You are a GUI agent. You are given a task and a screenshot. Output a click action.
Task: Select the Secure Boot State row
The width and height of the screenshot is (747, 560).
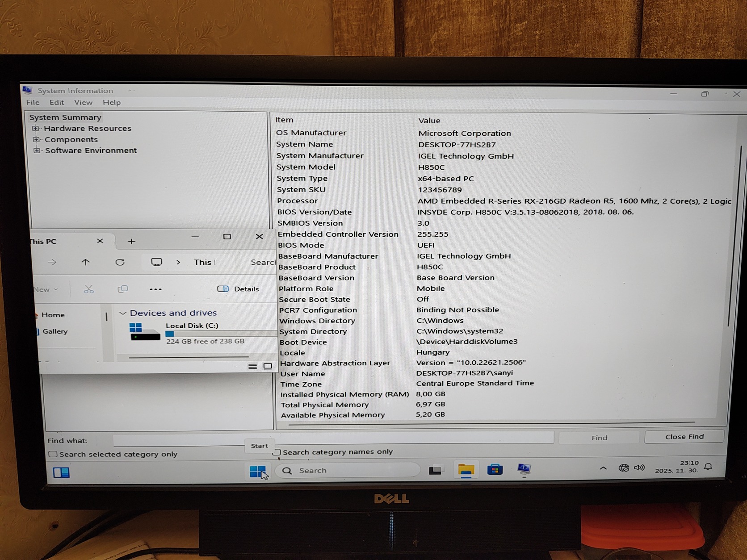pos(502,299)
